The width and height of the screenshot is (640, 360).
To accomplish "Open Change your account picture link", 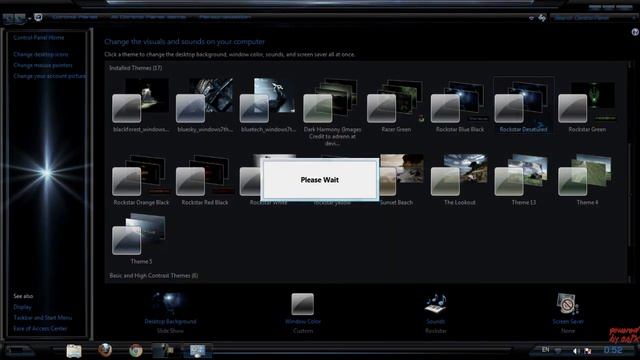I will point(50,76).
